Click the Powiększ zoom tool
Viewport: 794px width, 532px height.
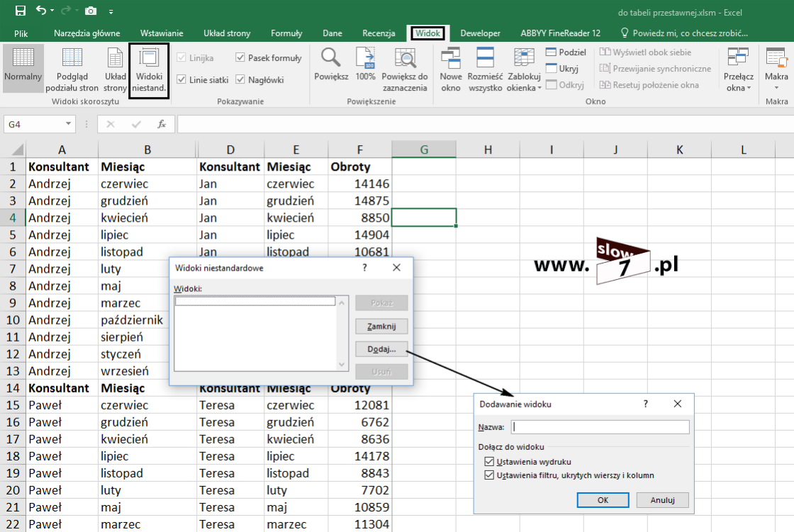(x=331, y=64)
